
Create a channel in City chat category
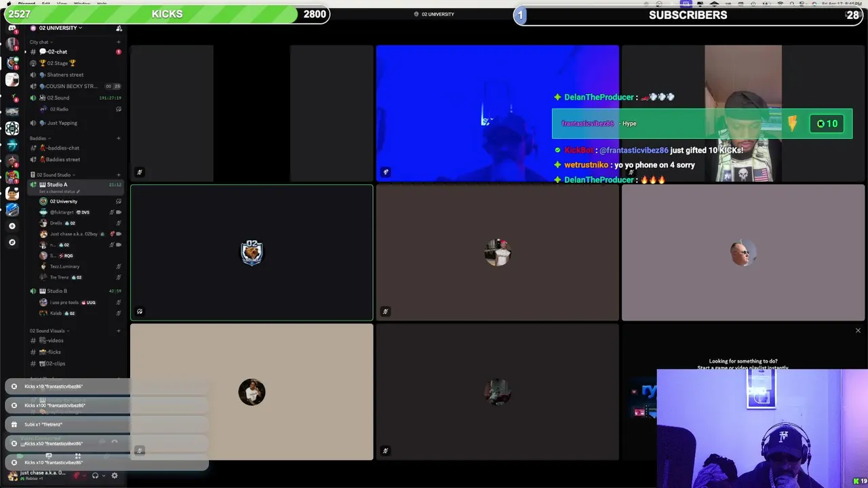point(118,42)
